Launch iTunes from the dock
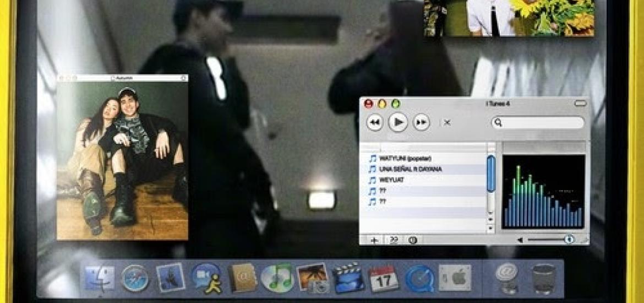644x303 pixels. pos(277,278)
